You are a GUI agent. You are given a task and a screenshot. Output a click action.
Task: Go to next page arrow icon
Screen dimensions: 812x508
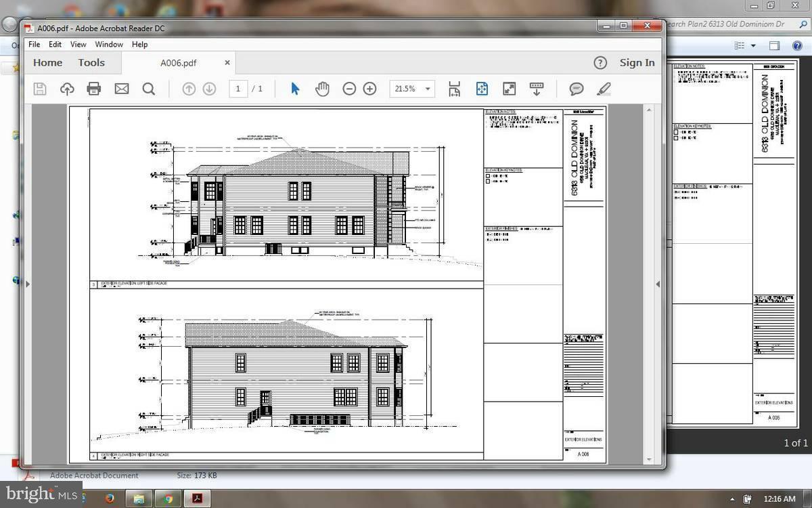(x=210, y=89)
